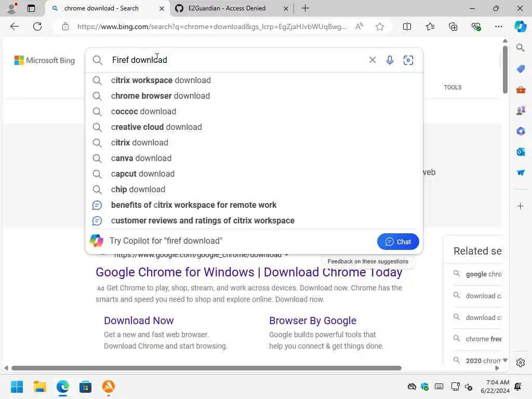Open the Read aloud icon in address bar
The height and width of the screenshot is (399, 532).
click(x=359, y=26)
